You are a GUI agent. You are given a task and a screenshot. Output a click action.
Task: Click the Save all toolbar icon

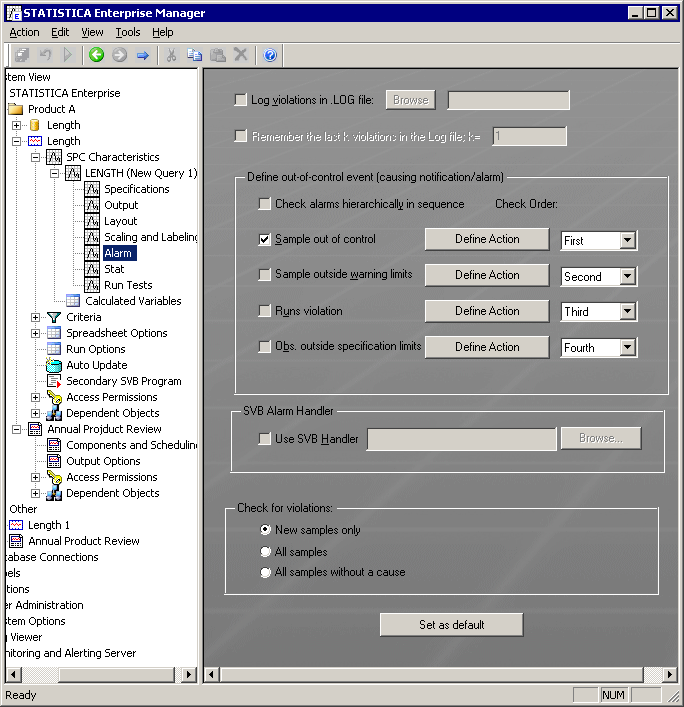point(22,55)
